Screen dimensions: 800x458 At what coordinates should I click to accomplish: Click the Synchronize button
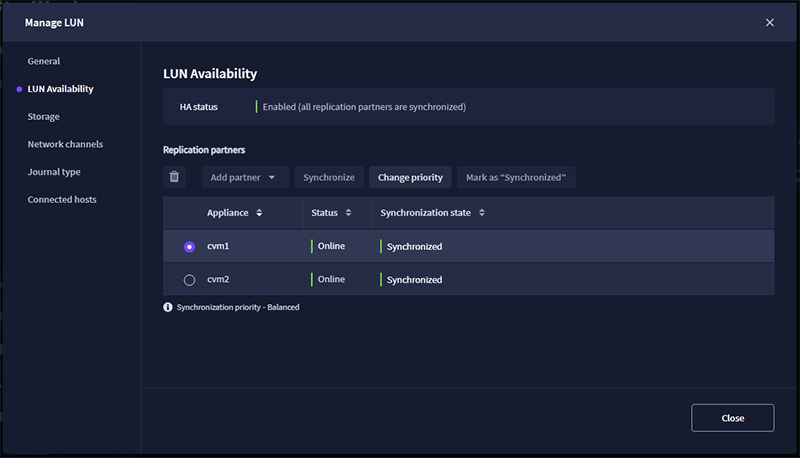(329, 177)
